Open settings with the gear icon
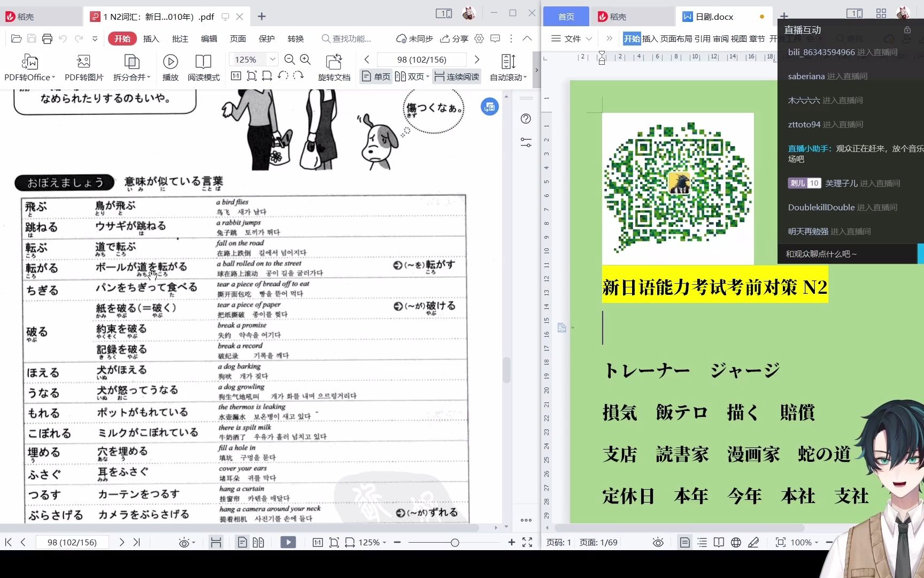924x578 pixels. coord(479,39)
